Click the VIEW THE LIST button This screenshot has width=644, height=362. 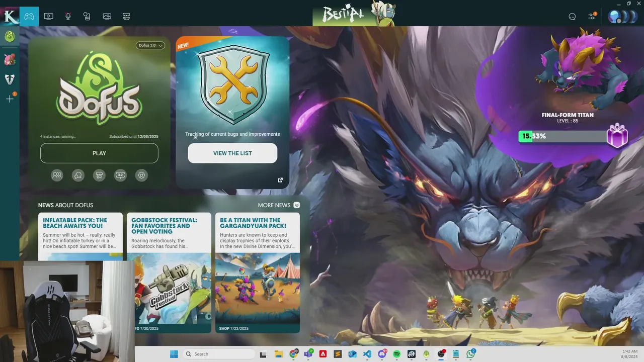click(x=232, y=153)
